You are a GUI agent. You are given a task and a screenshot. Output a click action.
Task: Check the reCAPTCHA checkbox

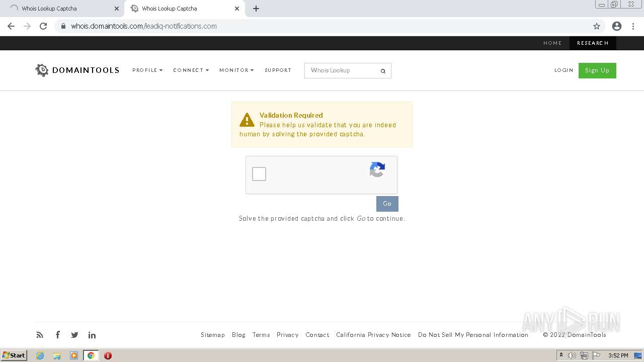click(259, 174)
